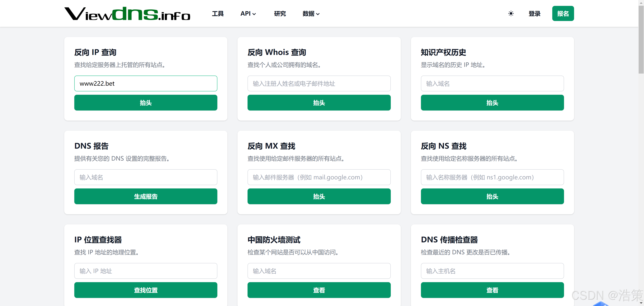Focus the 反向 Whois 查询 registrant input field
Image resolution: width=644 pixels, height=306 pixels.
(319, 83)
